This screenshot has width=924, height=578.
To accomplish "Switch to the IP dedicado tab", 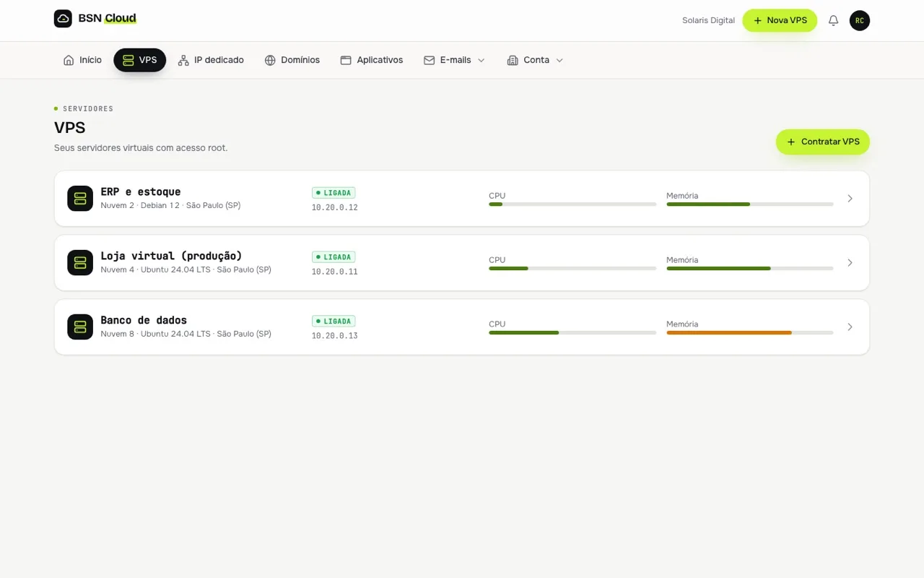I will [x=211, y=60].
